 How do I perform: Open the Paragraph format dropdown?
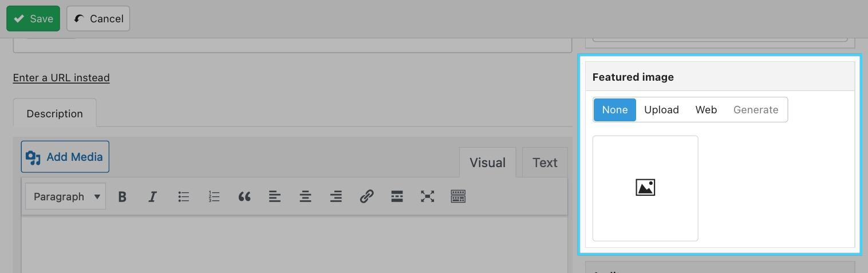pos(66,197)
